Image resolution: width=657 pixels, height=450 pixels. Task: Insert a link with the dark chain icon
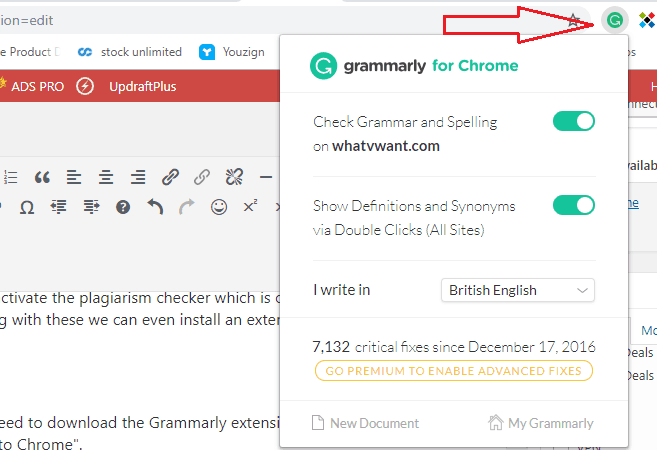pos(170,177)
